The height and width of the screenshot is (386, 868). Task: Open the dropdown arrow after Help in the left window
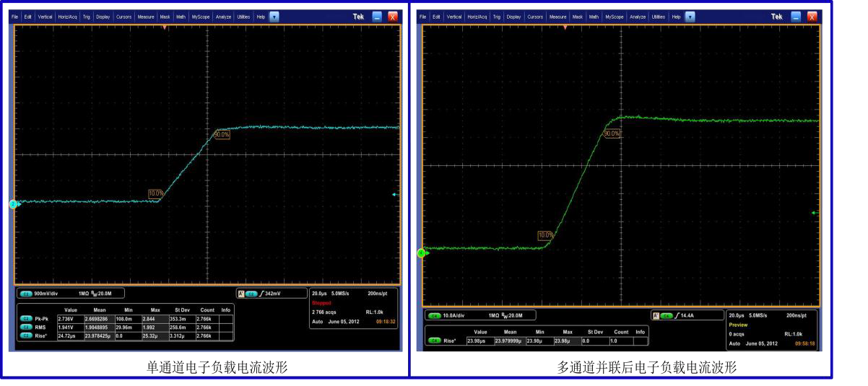(x=274, y=17)
